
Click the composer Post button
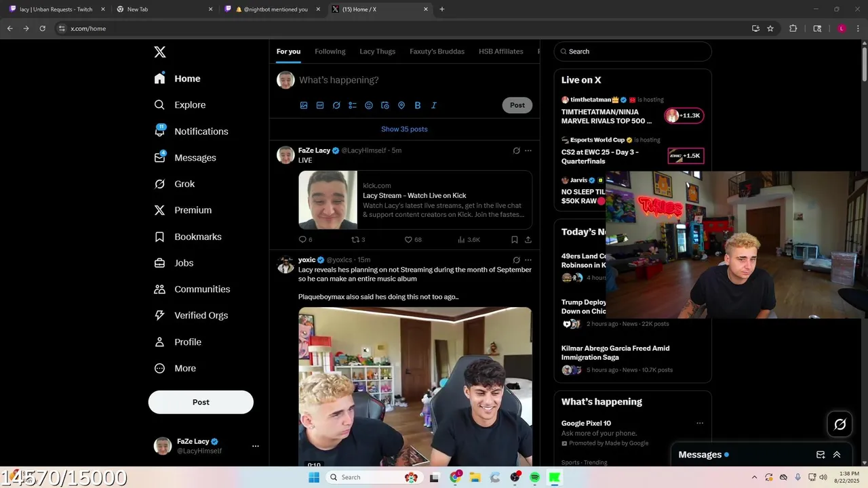(517, 105)
